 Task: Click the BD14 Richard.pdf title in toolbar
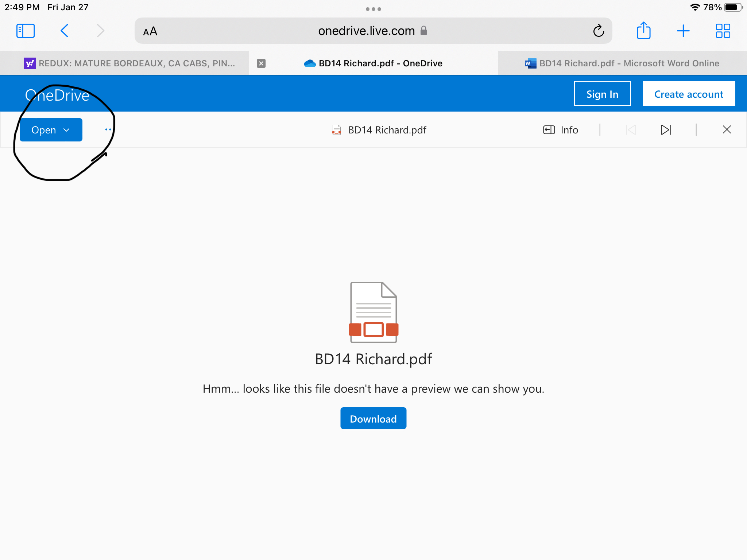coord(387,130)
